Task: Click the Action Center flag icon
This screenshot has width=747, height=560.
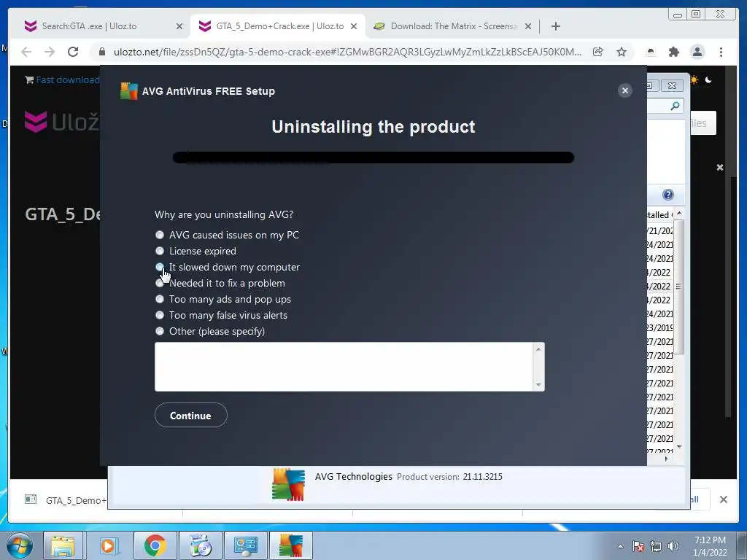Action: pyautogui.click(x=638, y=546)
